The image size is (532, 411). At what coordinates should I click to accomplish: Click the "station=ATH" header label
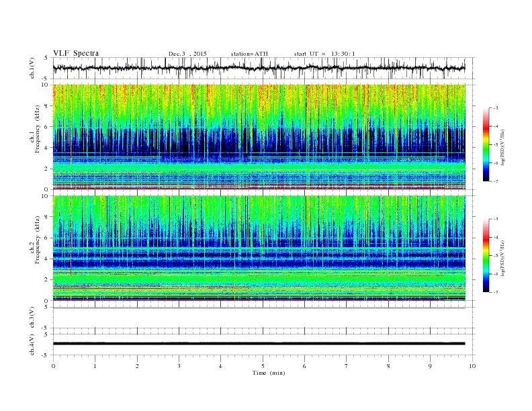pyautogui.click(x=249, y=54)
